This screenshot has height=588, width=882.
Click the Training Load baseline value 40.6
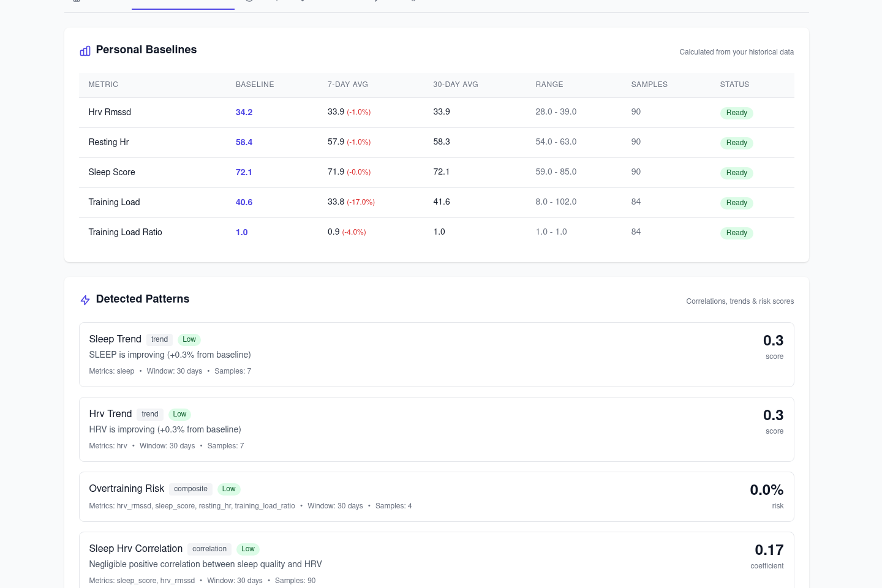coord(244,202)
